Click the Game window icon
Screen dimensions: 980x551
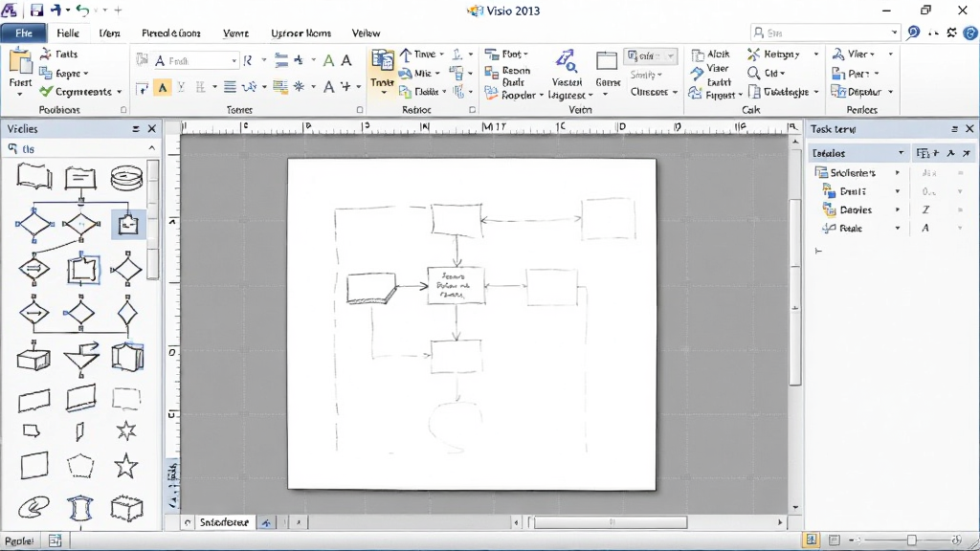coord(606,61)
